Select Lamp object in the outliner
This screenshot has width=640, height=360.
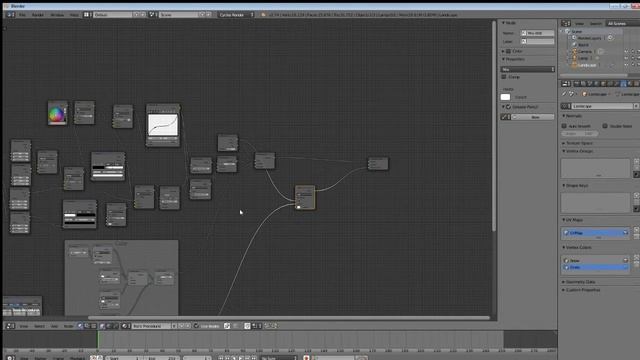pos(582,58)
